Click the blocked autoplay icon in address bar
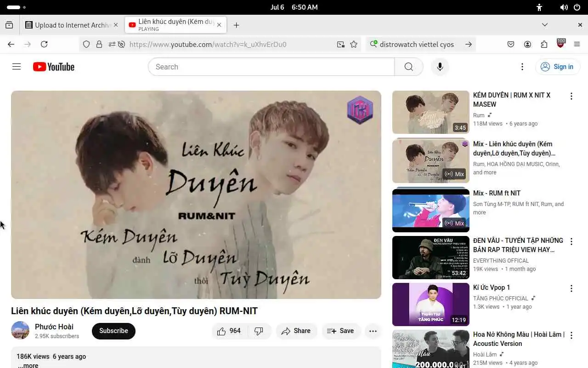This screenshot has height=368, width=588. 121,44
